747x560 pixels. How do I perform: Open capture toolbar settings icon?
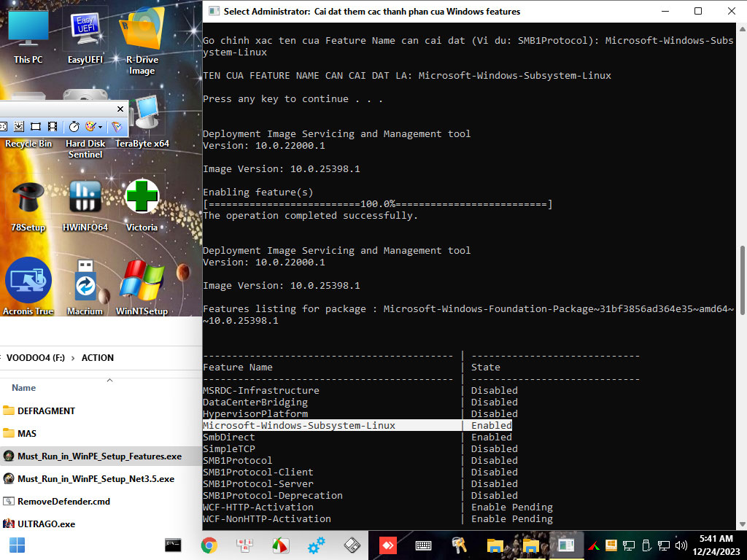click(117, 126)
